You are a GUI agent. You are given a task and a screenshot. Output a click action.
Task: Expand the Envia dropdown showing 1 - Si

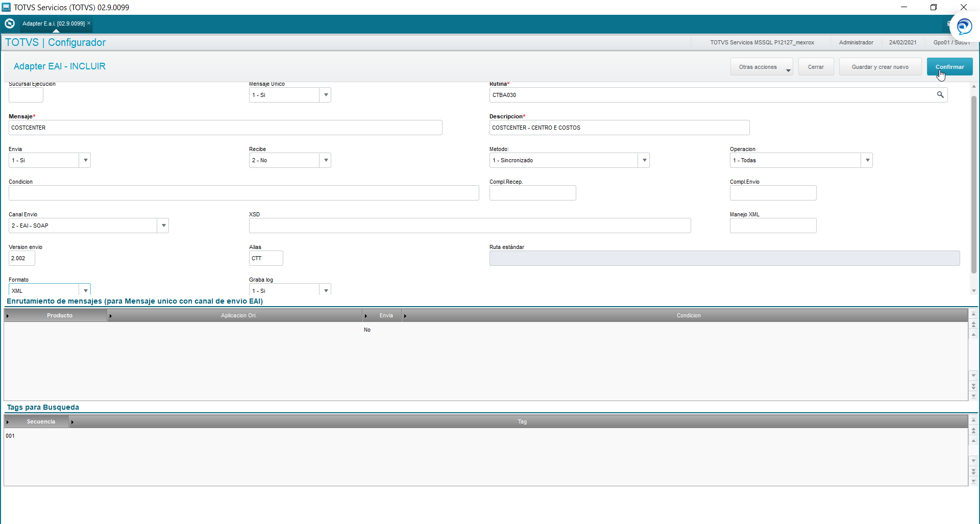[85, 160]
